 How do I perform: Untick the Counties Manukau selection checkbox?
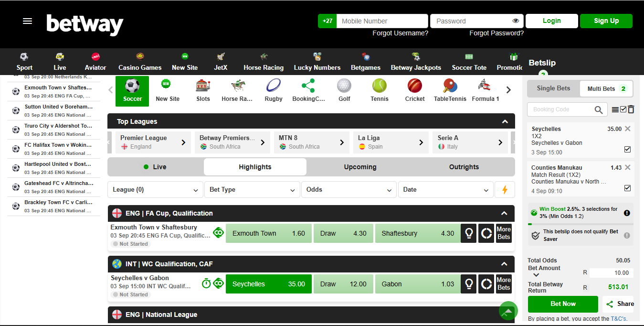[627, 187]
